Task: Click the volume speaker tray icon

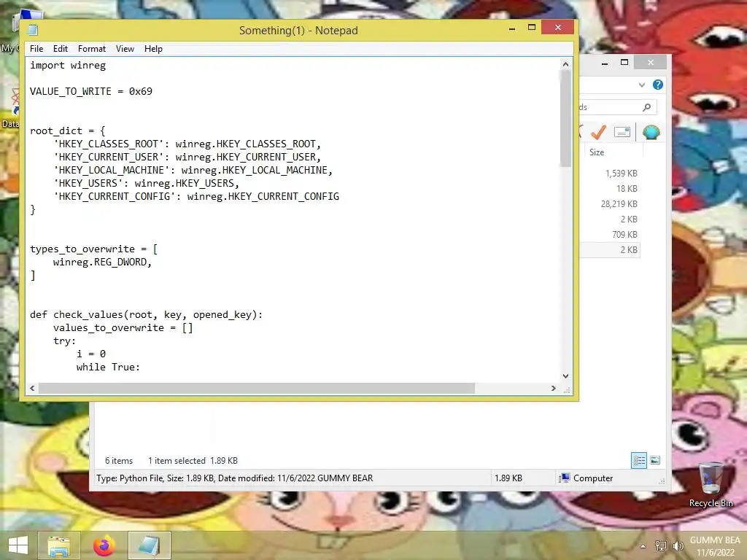Action: click(678, 545)
